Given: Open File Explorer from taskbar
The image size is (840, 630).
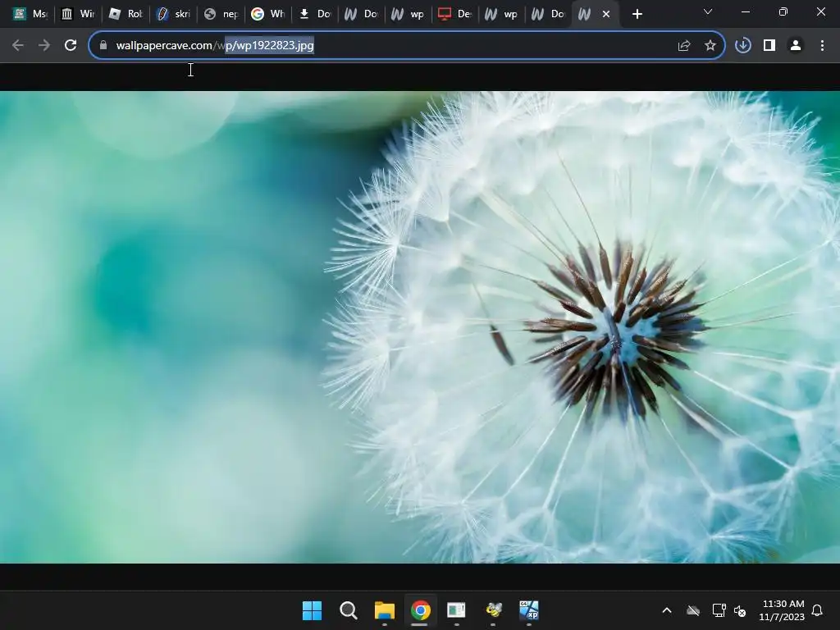Looking at the screenshot, I should (384, 610).
